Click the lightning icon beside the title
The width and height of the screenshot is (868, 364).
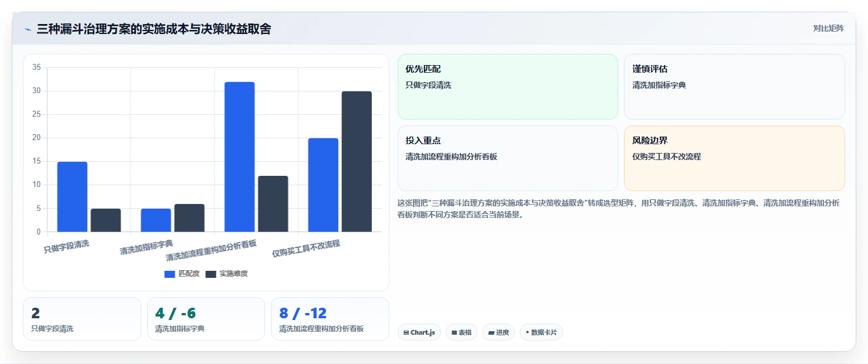(x=28, y=29)
